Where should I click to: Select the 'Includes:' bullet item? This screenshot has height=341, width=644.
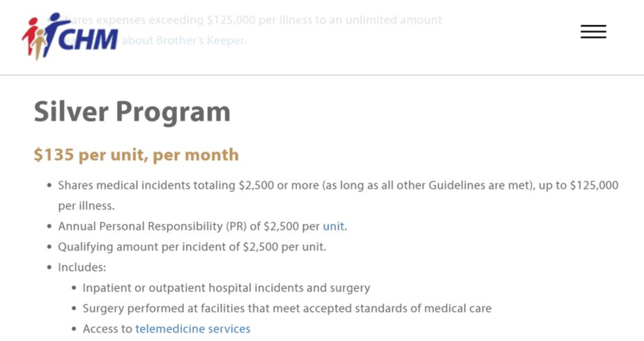click(82, 268)
